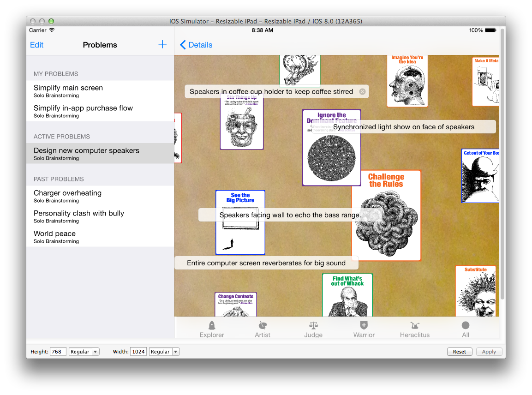532x395 pixels.
Task: Open Personality clash with bully problem
Action: tap(100, 216)
